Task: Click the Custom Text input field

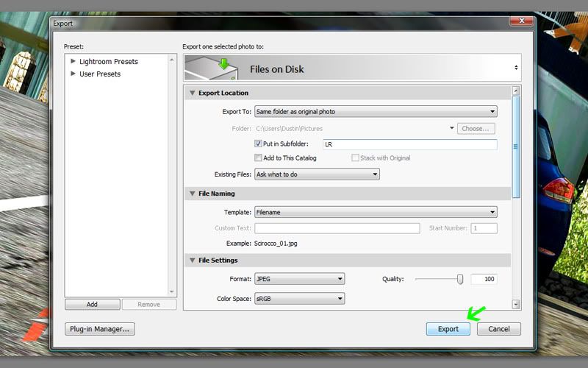Action: pyautogui.click(x=337, y=228)
